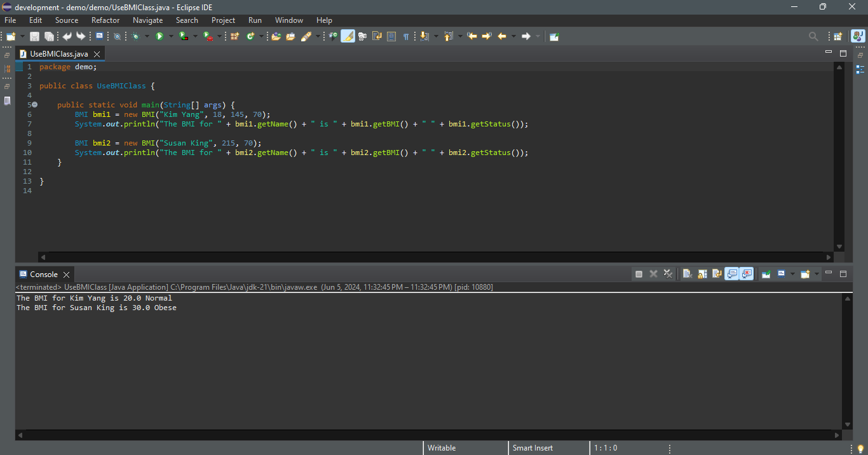Click the Save All toolbar icon

49,36
